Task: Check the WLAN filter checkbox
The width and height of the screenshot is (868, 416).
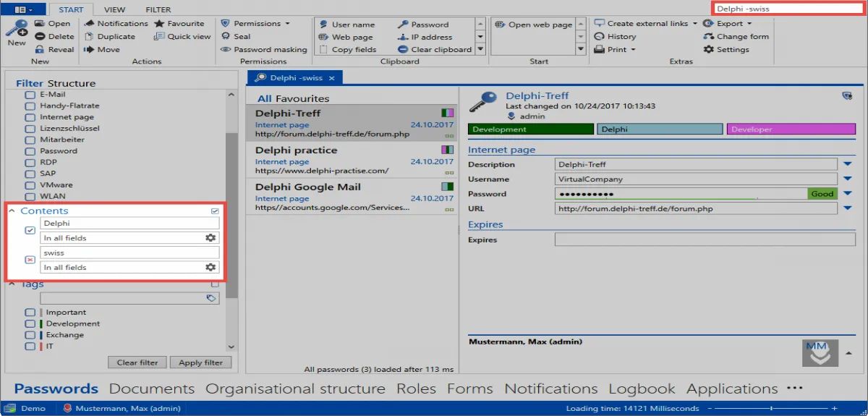Action: [x=30, y=197]
